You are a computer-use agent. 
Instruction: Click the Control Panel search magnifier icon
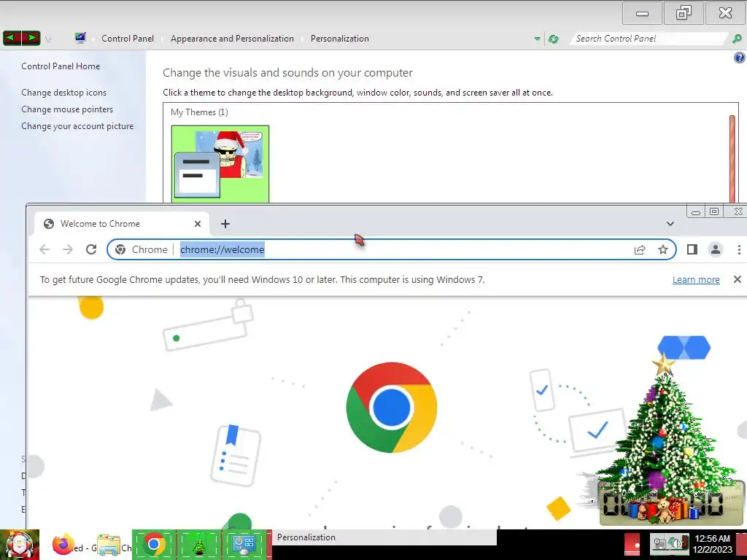pos(737,39)
